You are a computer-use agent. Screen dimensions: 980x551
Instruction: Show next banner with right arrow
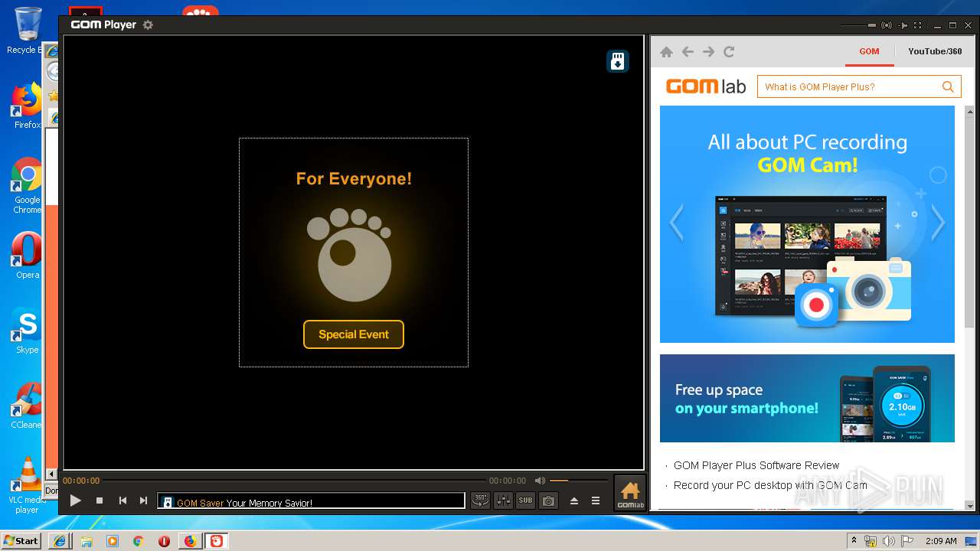(939, 223)
